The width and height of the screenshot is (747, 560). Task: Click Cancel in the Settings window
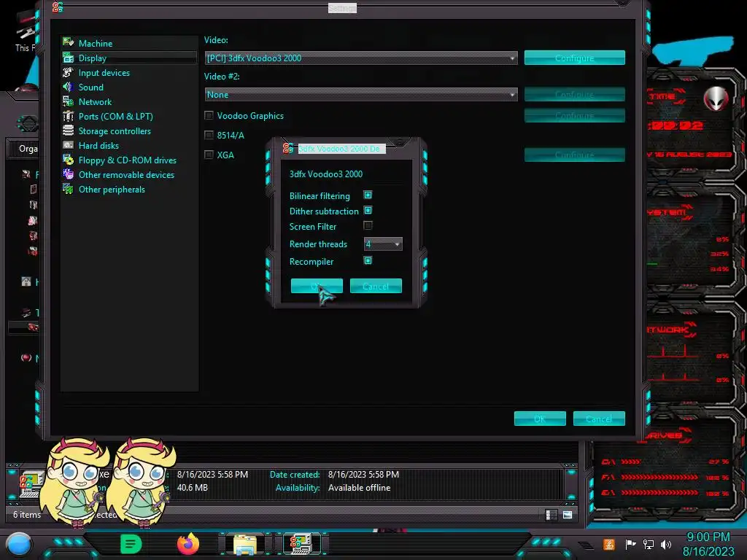600,419
